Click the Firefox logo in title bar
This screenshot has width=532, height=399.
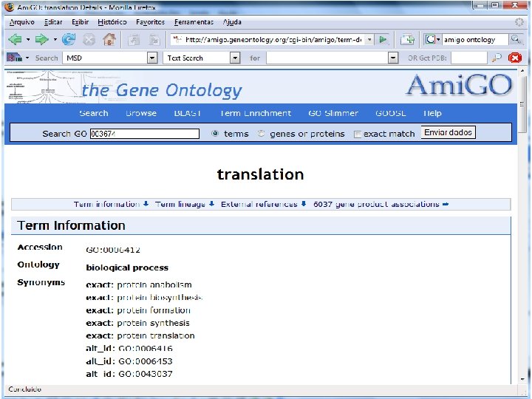pos(9,7)
